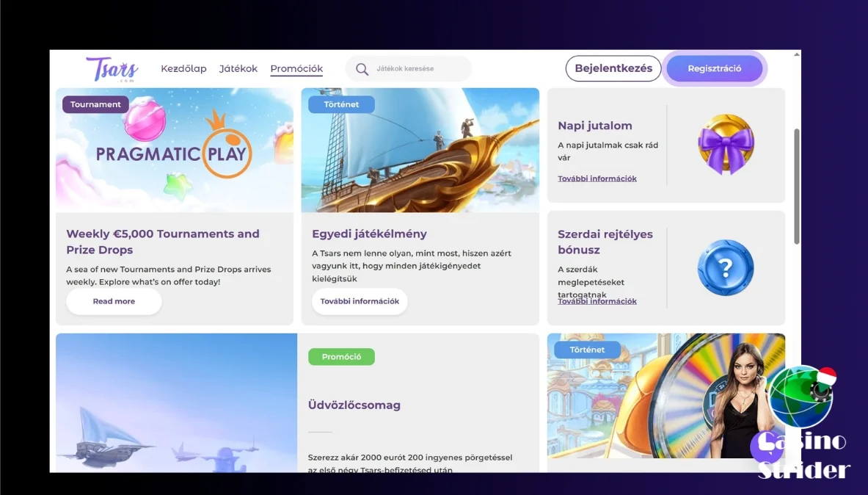The width and height of the screenshot is (868, 495).
Task: Click the green Promóció tag
Action: [x=341, y=356]
